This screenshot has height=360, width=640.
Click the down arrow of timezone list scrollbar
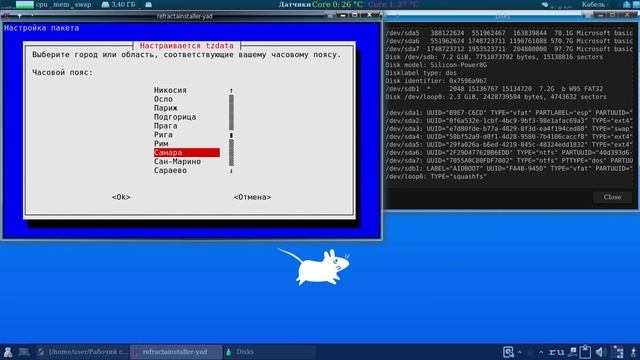(x=231, y=171)
